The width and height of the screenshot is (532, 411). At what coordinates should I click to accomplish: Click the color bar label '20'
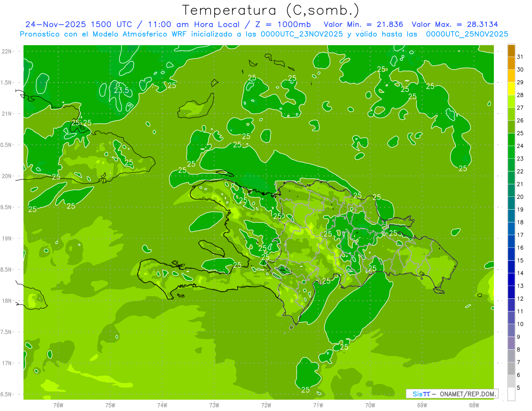pyautogui.click(x=520, y=197)
